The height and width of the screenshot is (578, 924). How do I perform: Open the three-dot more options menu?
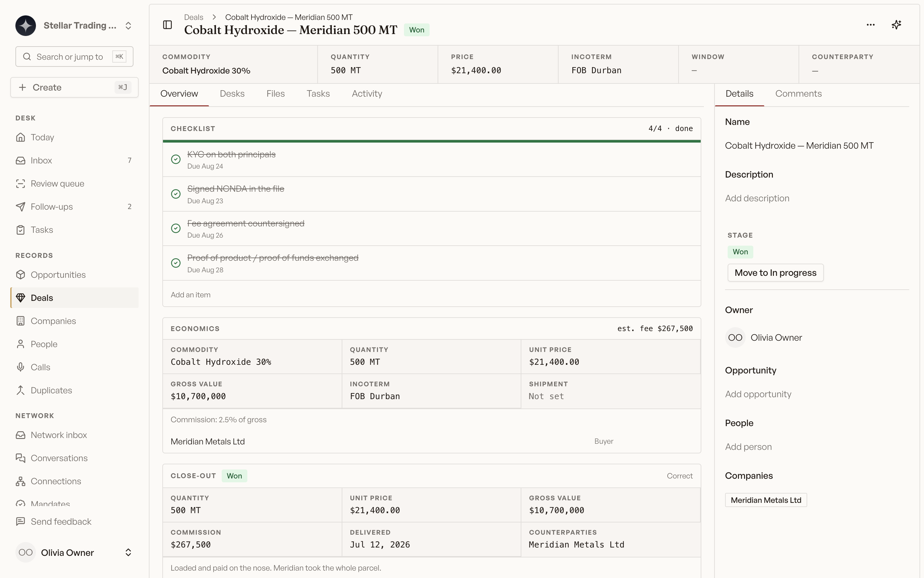point(870,25)
